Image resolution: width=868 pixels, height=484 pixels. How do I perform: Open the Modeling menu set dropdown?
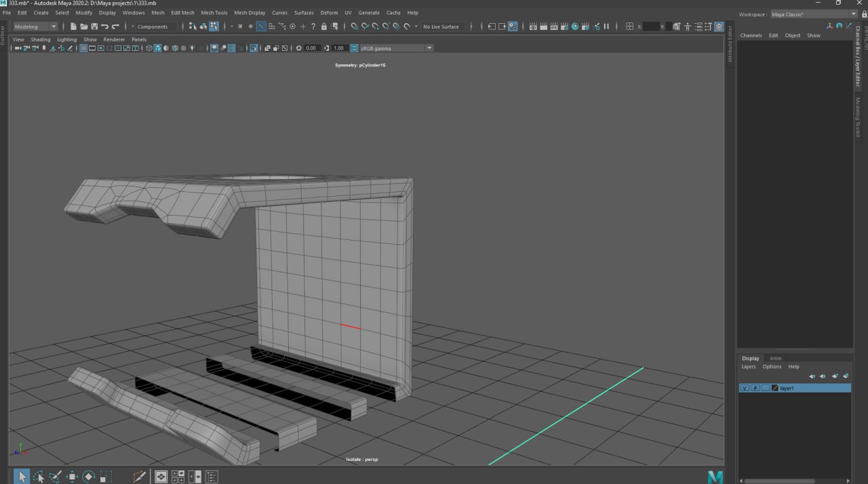[36, 26]
